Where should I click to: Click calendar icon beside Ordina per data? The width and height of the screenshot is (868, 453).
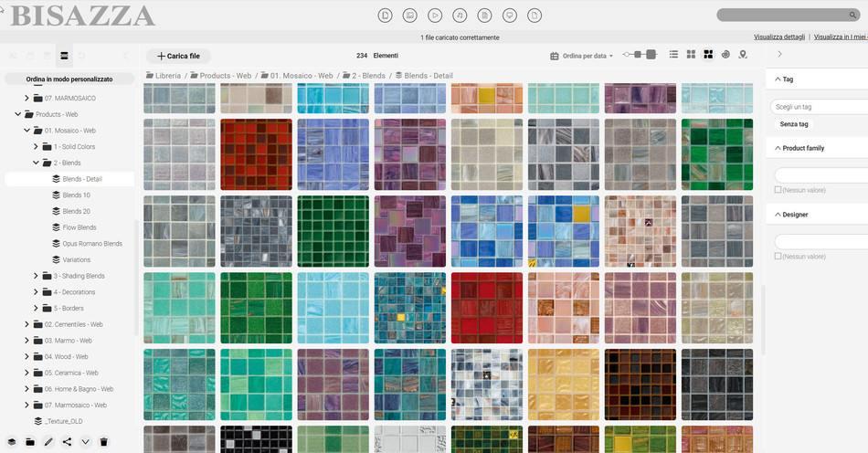tap(554, 56)
